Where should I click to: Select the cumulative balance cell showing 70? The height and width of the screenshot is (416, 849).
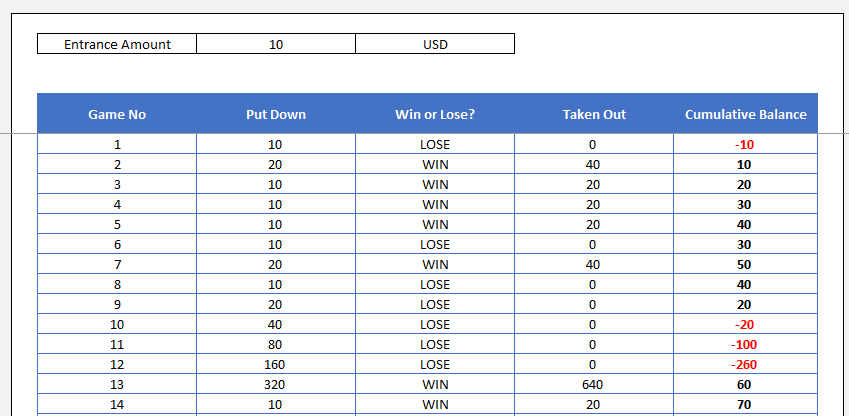[x=745, y=404]
